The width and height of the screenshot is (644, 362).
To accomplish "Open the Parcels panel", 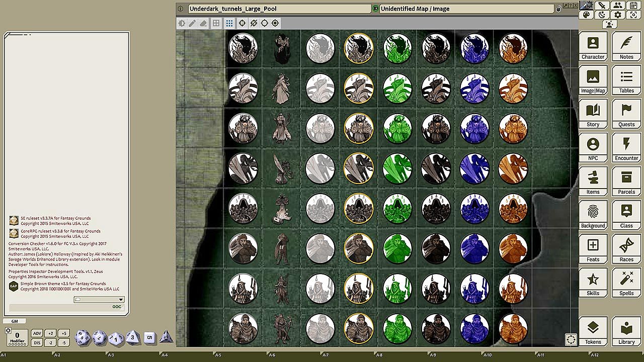I will pyautogui.click(x=626, y=181).
